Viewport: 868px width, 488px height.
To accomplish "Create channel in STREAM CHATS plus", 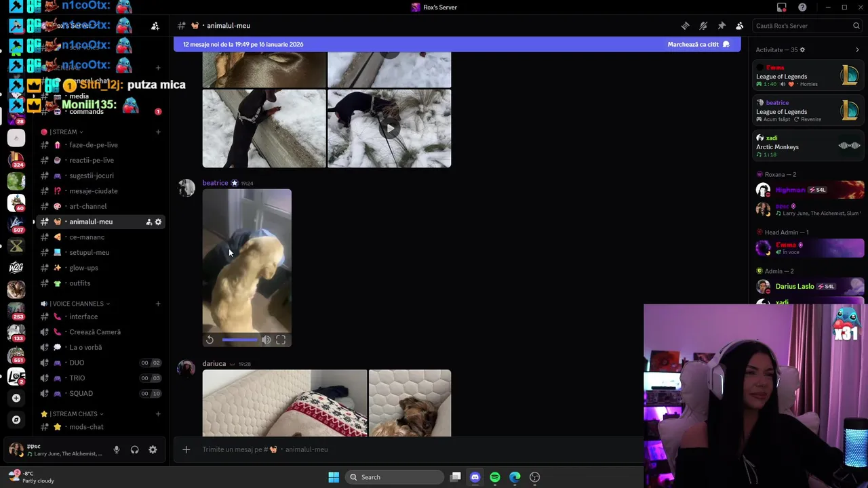I will [x=158, y=414].
